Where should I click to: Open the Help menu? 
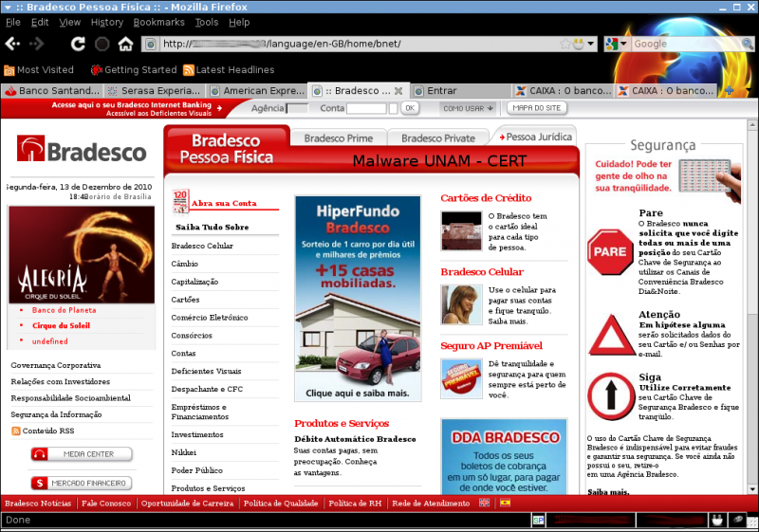[x=239, y=22]
